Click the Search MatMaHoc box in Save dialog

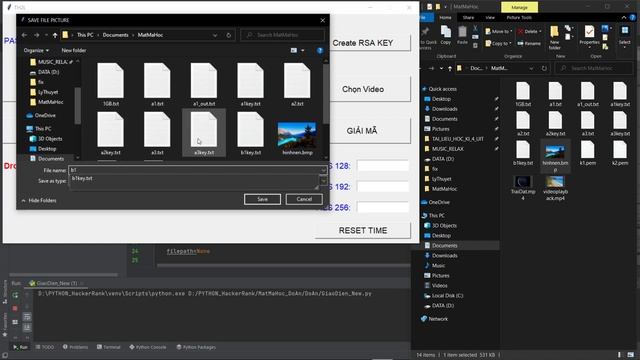coord(282,35)
